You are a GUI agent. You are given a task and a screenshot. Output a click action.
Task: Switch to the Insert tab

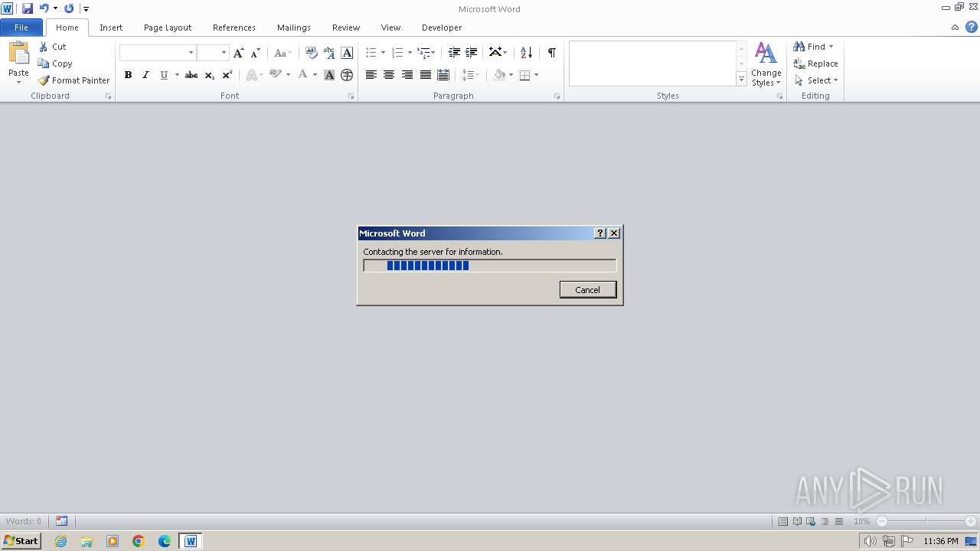coord(111,28)
